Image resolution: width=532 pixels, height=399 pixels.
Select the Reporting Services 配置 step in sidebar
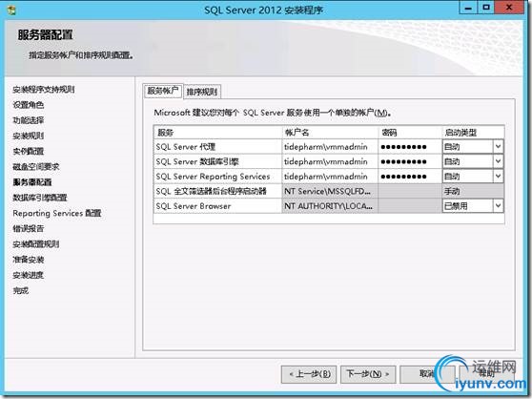coord(57,213)
